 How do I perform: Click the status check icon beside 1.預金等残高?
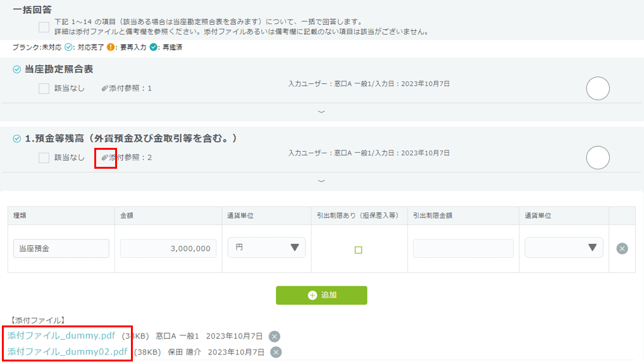[16, 138]
